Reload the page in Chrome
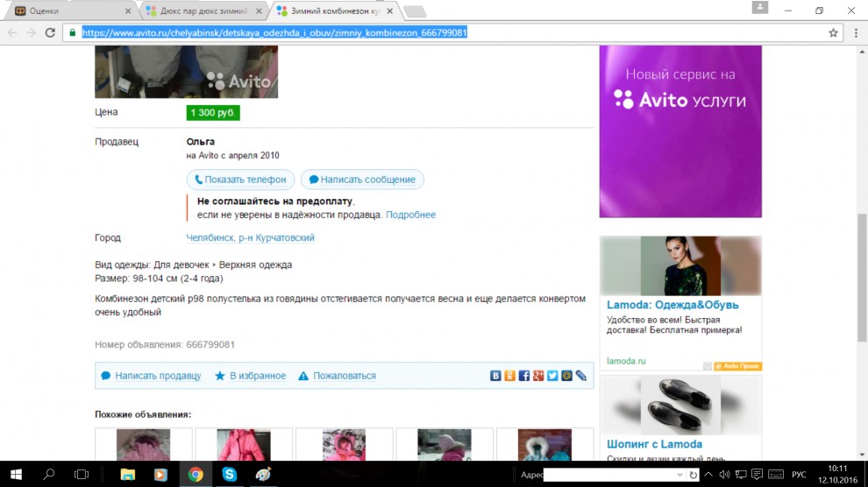This screenshot has width=868, height=487. [x=50, y=32]
